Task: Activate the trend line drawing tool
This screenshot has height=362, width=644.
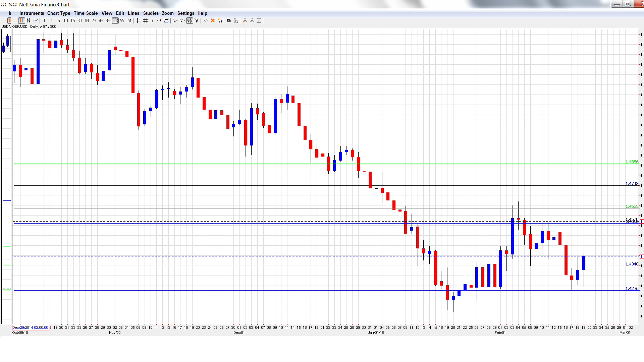Action: click(205, 20)
